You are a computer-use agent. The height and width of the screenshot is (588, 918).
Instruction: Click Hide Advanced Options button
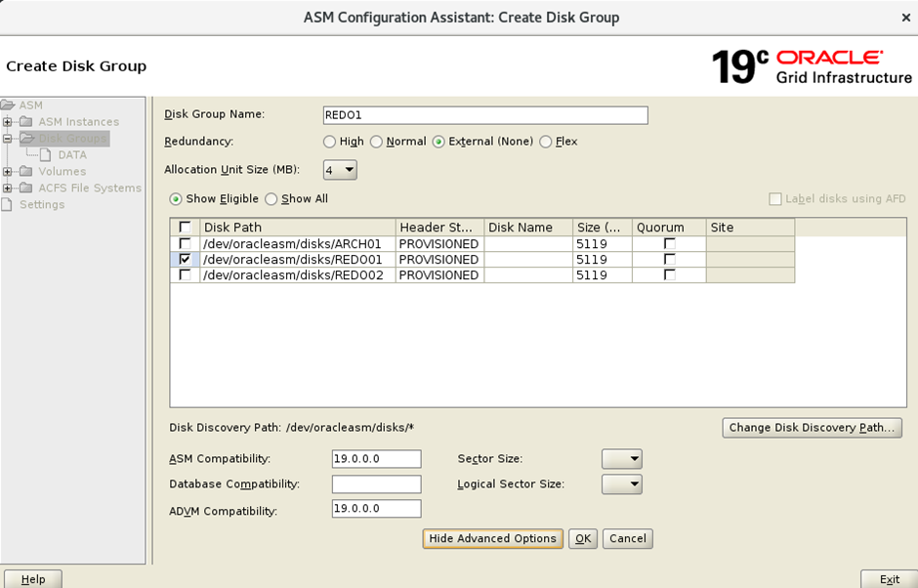click(493, 539)
